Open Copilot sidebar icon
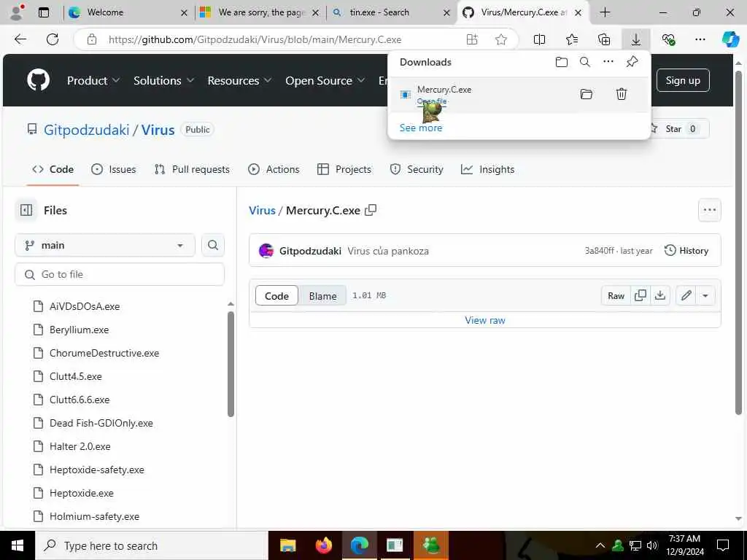Screen dimensions: 747x560 730,39
